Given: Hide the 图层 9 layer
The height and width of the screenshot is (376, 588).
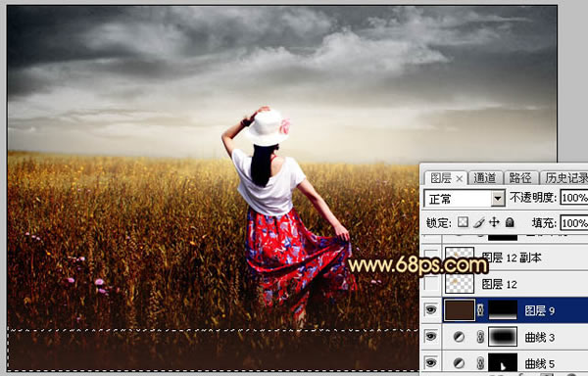Looking at the screenshot, I should click(431, 310).
